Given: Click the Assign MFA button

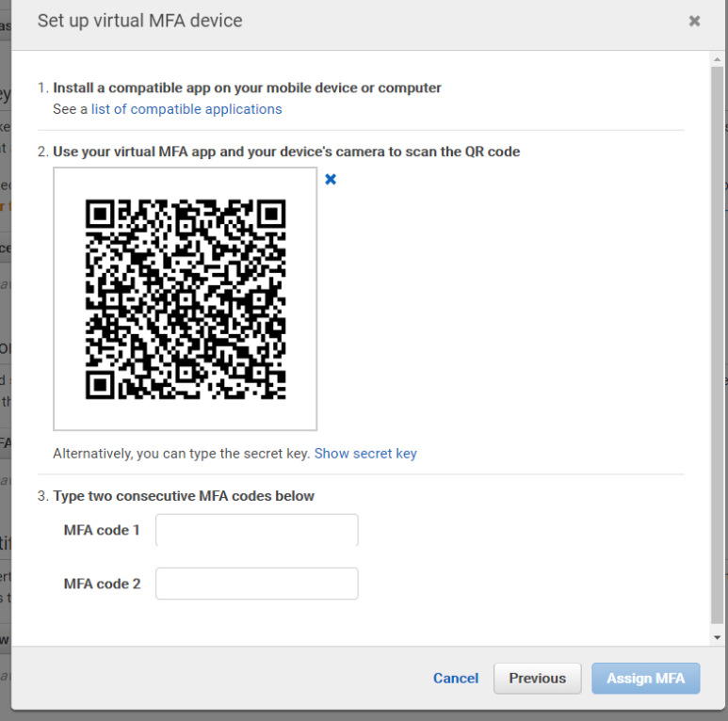Looking at the screenshot, I should tap(645, 679).
